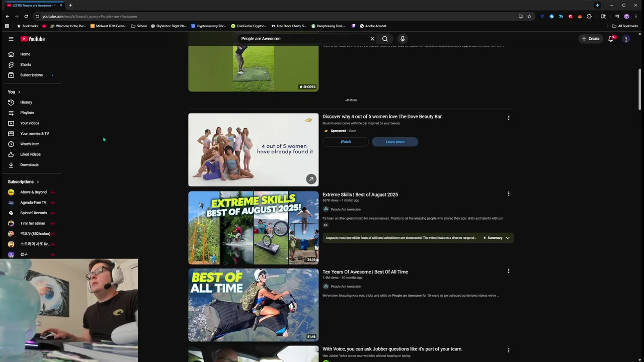Open the media controls icon in the toolbar
This screenshot has width=644, height=362.
pos(617,16)
